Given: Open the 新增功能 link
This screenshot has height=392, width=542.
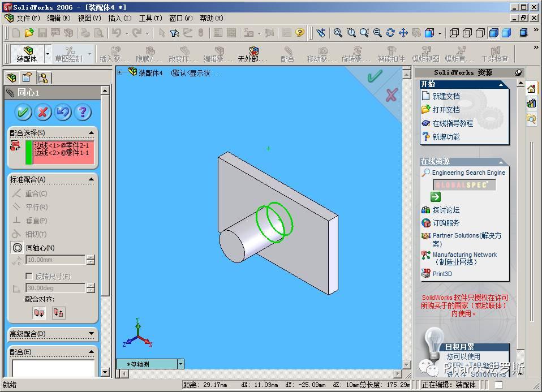Looking at the screenshot, I should 446,136.
